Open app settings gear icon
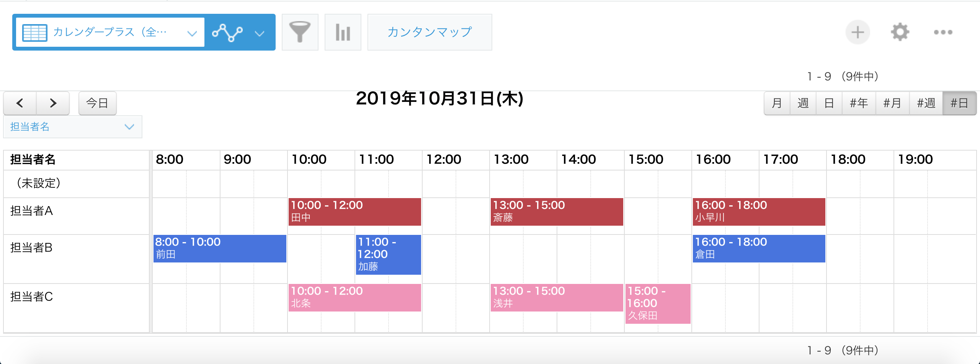980x364 pixels. (x=900, y=32)
